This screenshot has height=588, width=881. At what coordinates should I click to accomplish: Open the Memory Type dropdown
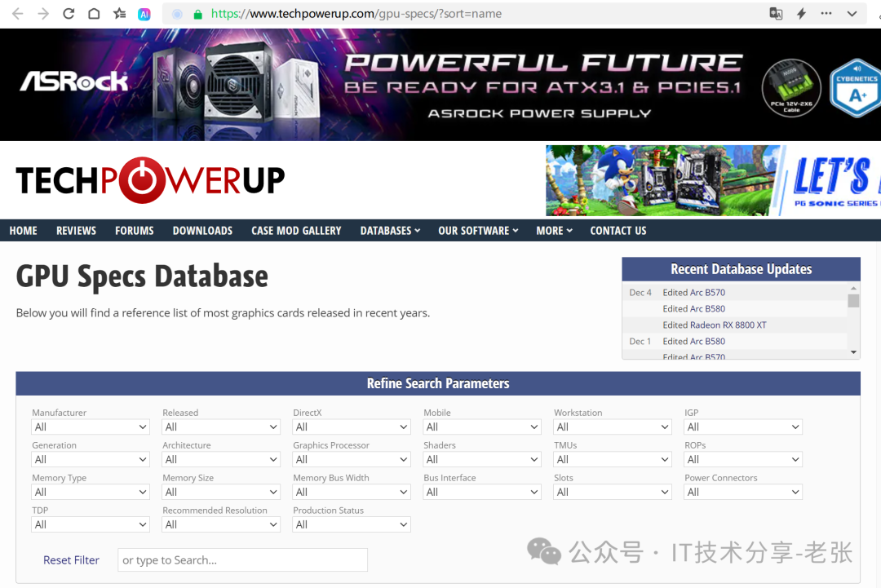pyautogui.click(x=91, y=492)
